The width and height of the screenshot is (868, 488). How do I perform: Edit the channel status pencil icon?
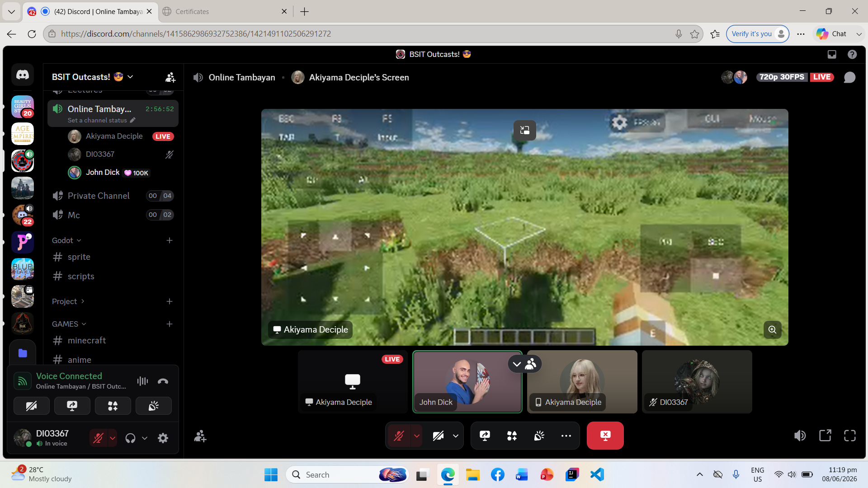(x=132, y=120)
